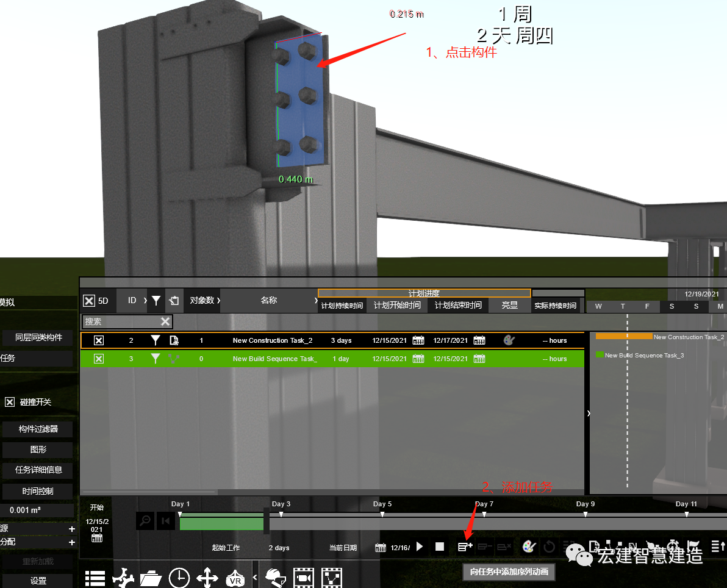Open planned end calendar for New Construction Task_2
This screenshot has height=588, width=727.
(x=479, y=340)
